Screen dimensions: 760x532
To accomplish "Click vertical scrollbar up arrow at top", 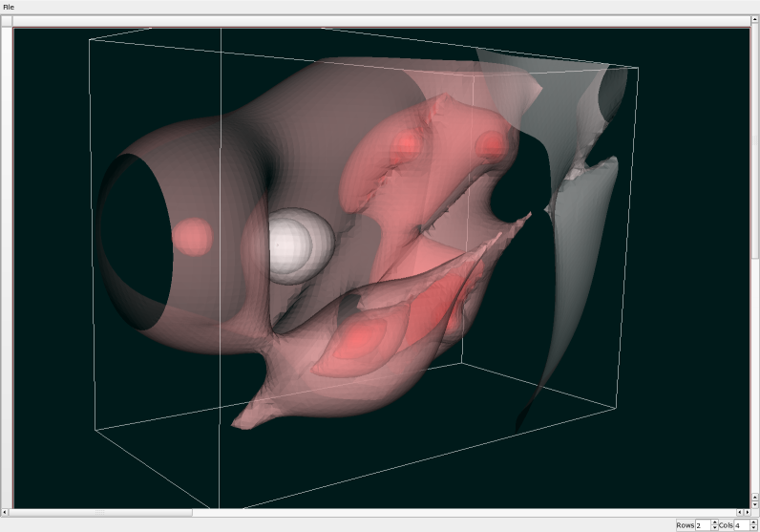I will click(754, 19).
